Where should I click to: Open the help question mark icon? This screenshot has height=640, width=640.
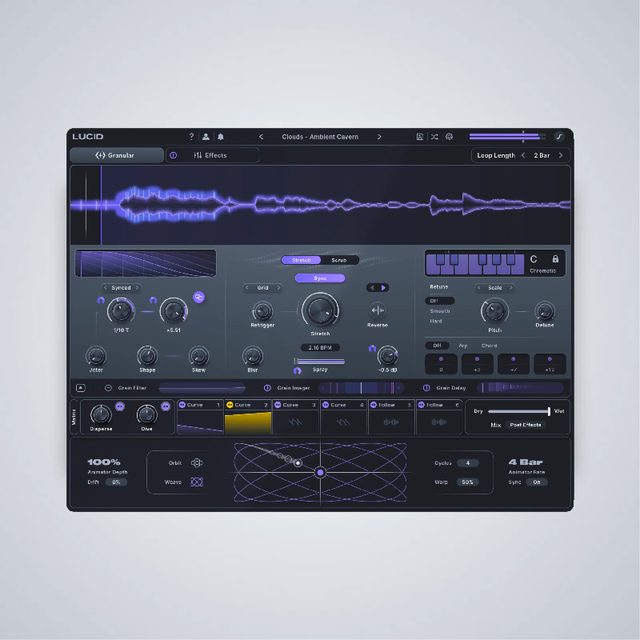191,136
